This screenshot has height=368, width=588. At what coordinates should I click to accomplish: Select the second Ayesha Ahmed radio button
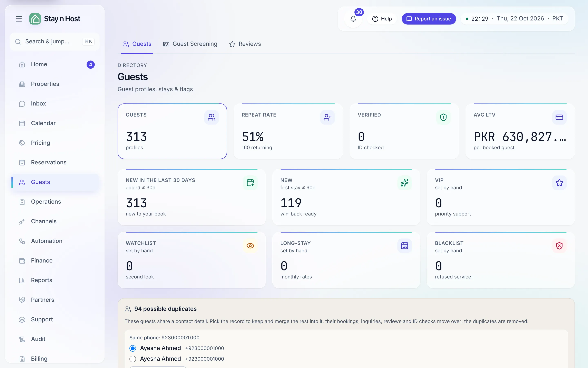133,359
